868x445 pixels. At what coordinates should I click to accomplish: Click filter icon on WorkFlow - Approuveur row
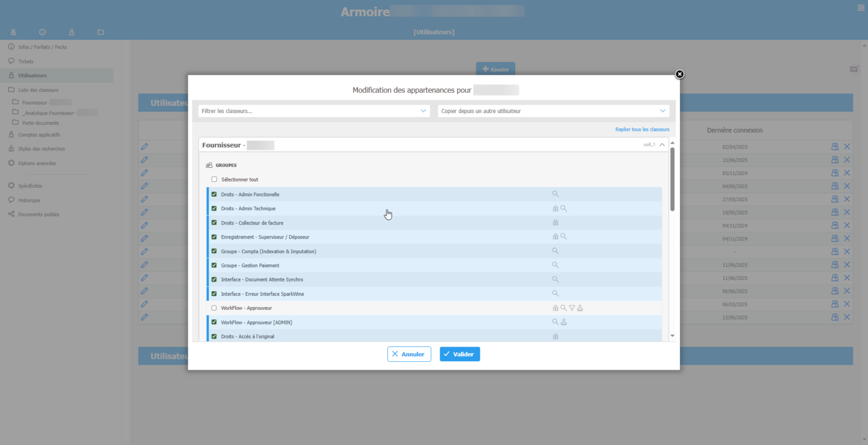pyautogui.click(x=572, y=308)
